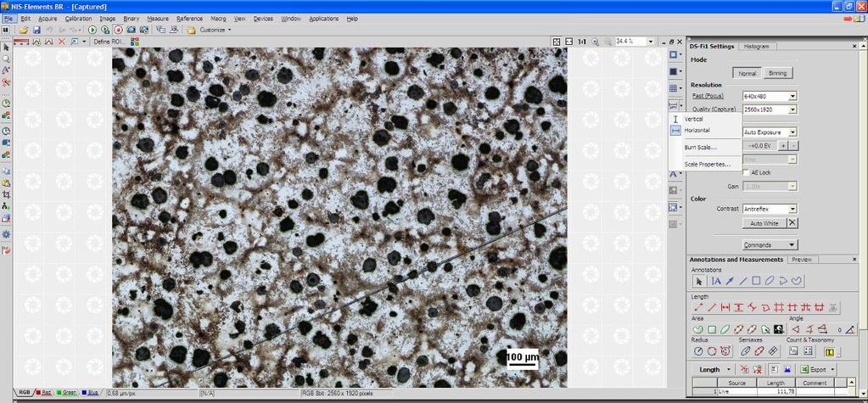868x403 pixels.
Task: Open the Length measurement type dropdown
Action: pos(729,370)
